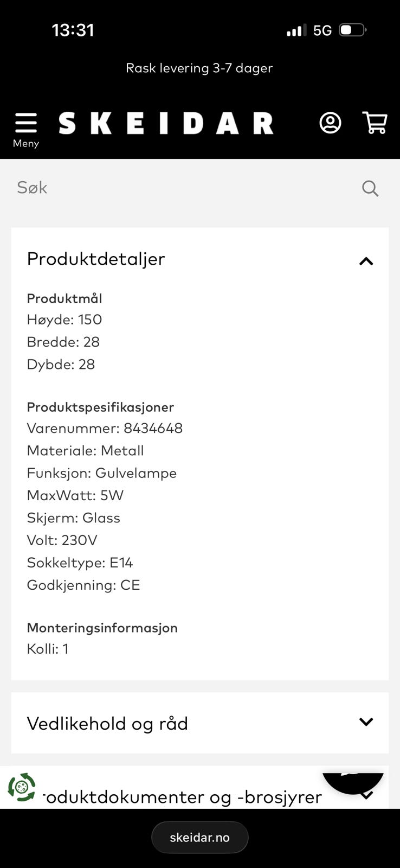
Task: Focus the Søk search field
Action: click(x=184, y=188)
